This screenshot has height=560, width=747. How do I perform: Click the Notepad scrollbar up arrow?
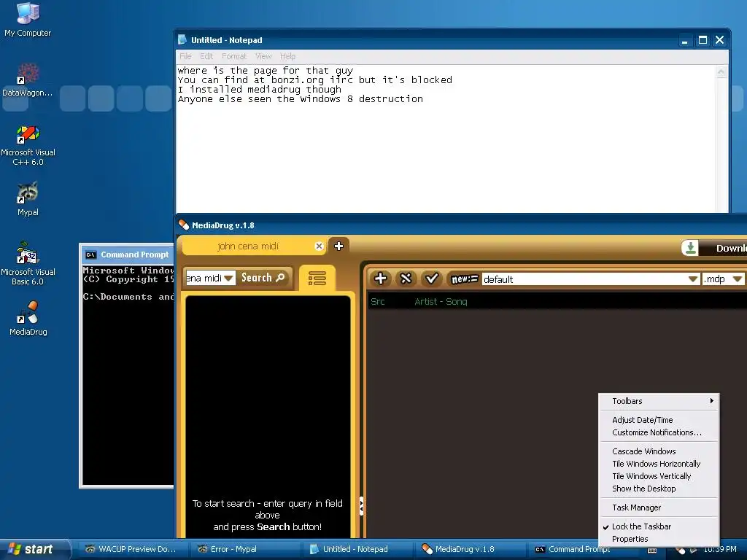point(721,72)
